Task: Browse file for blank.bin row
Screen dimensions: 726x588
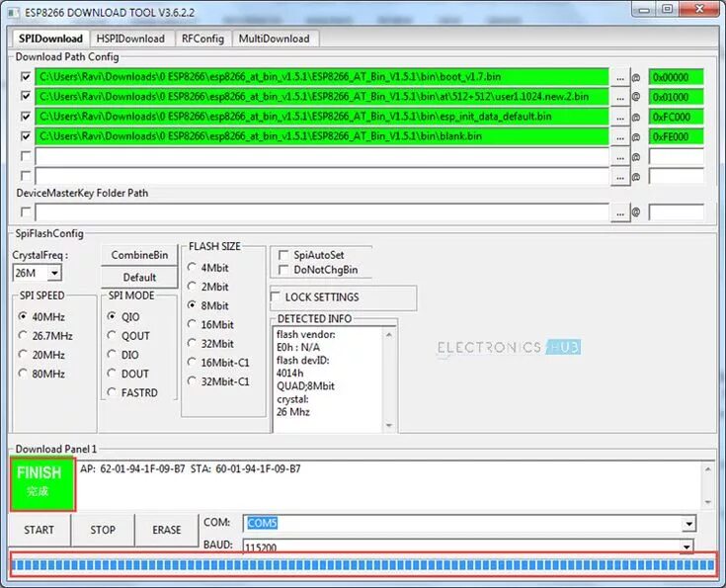Action: tap(620, 137)
